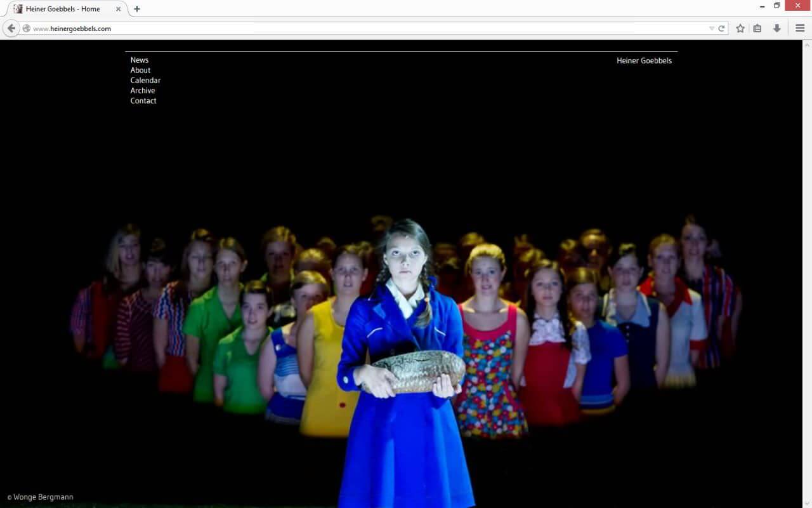Show bookmarks list icon in toolbar
The height and width of the screenshot is (508, 812).
(x=757, y=29)
